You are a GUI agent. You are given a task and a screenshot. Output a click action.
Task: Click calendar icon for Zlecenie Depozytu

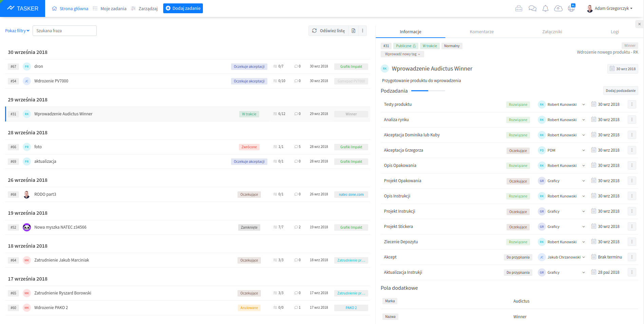pos(593,242)
